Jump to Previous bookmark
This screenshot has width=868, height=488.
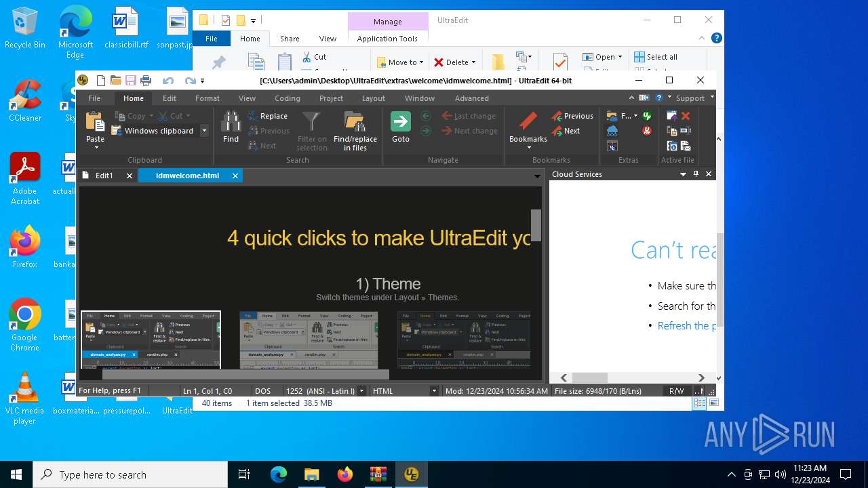[572, 116]
